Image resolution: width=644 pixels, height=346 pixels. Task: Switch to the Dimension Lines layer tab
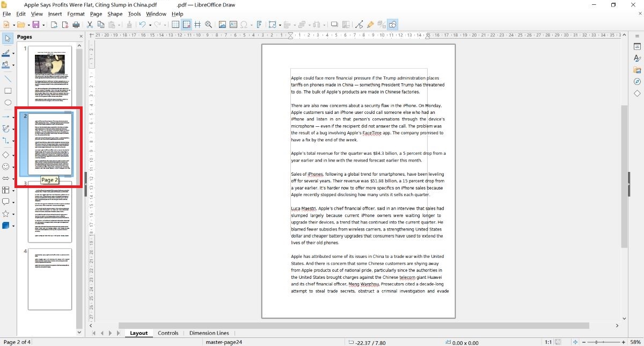tap(209, 333)
